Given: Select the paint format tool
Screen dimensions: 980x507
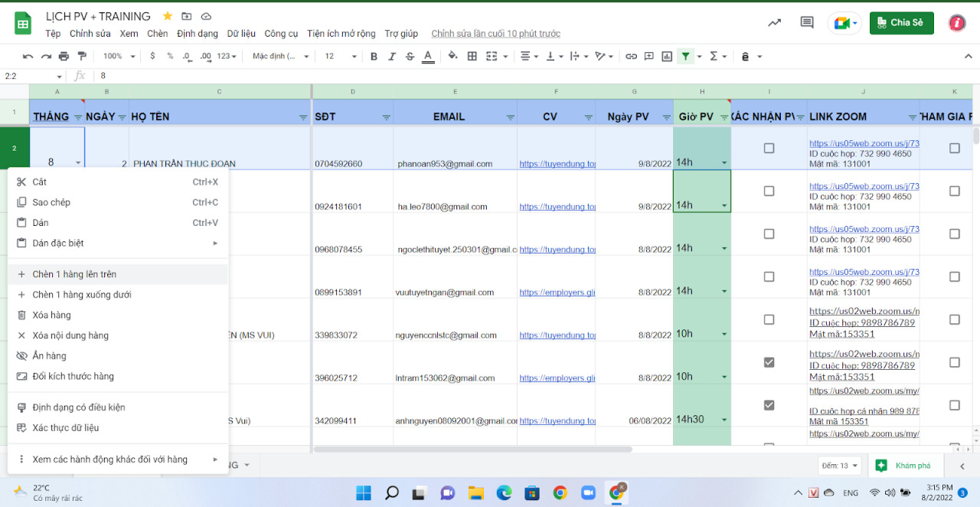Looking at the screenshot, I should click(83, 56).
